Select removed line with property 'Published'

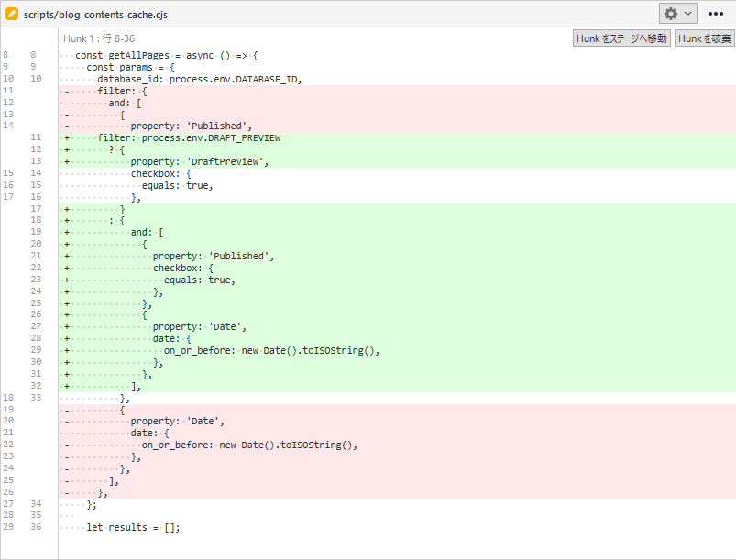click(191, 126)
